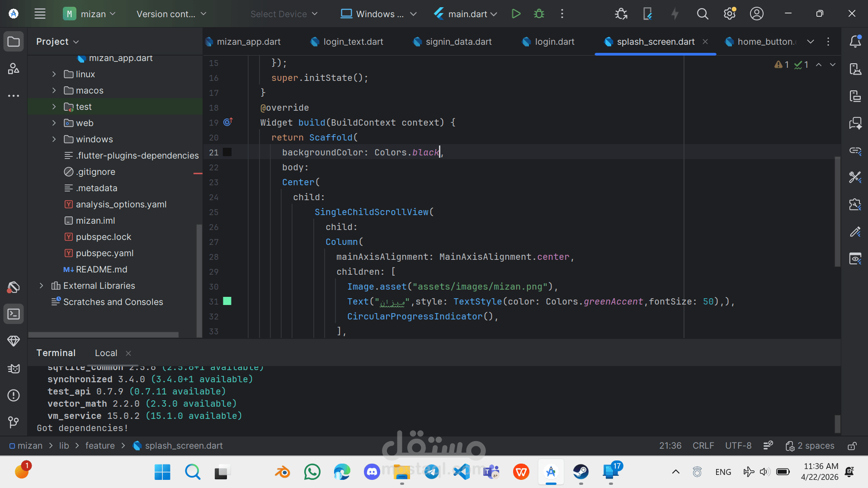The image size is (868, 488).
Task: Toggle read-only lock icon in status bar
Action: [852, 446]
